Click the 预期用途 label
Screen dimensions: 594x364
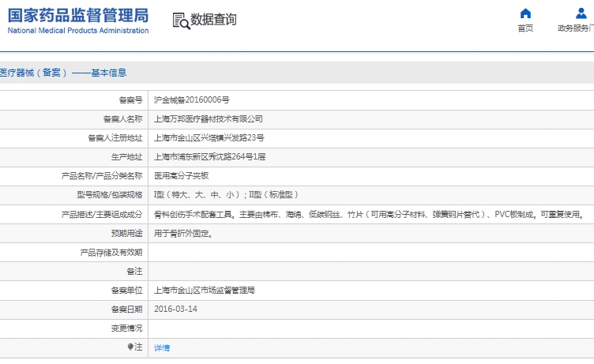click(x=127, y=234)
